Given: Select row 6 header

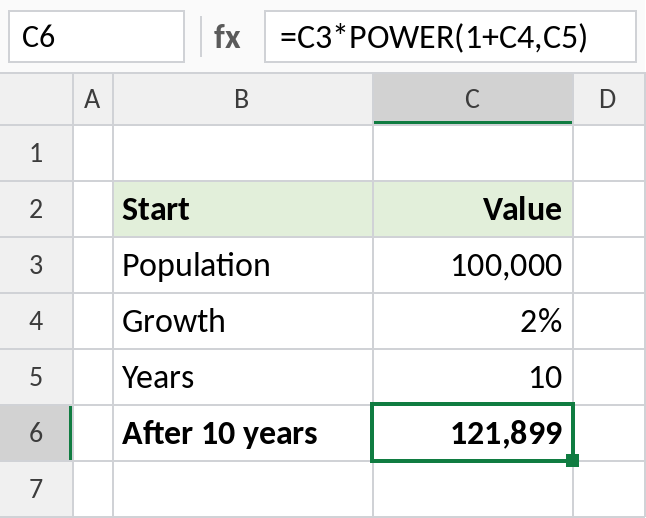Looking at the screenshot, I should (x=36, y=433).
